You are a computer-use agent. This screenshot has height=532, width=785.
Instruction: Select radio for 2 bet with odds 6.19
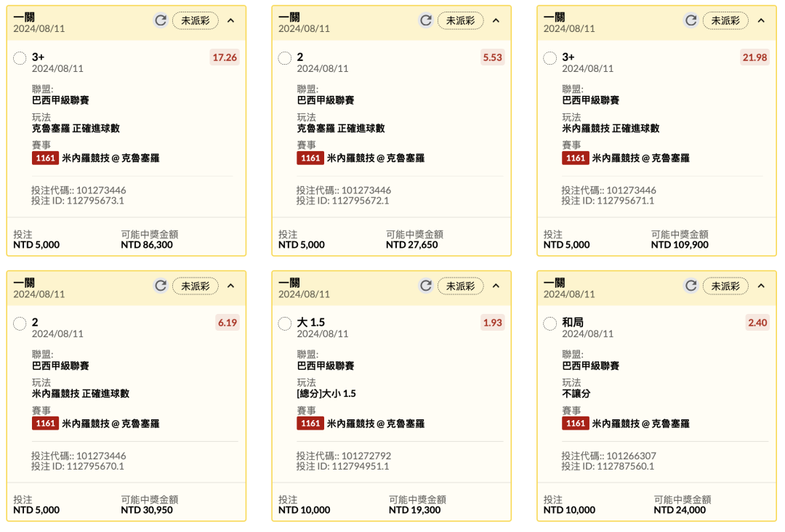click(20, 323)
